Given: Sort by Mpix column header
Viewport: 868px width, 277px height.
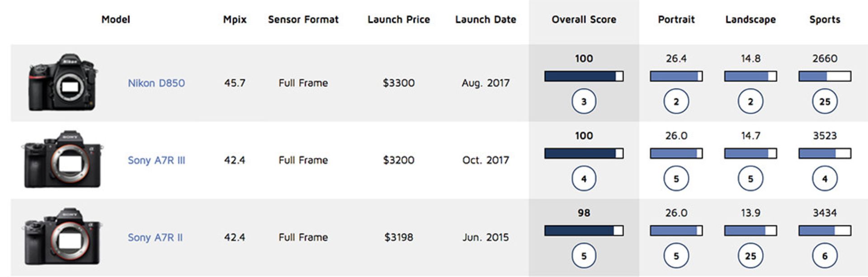Looking at the screenshot, I should click(x=235, y=19).
